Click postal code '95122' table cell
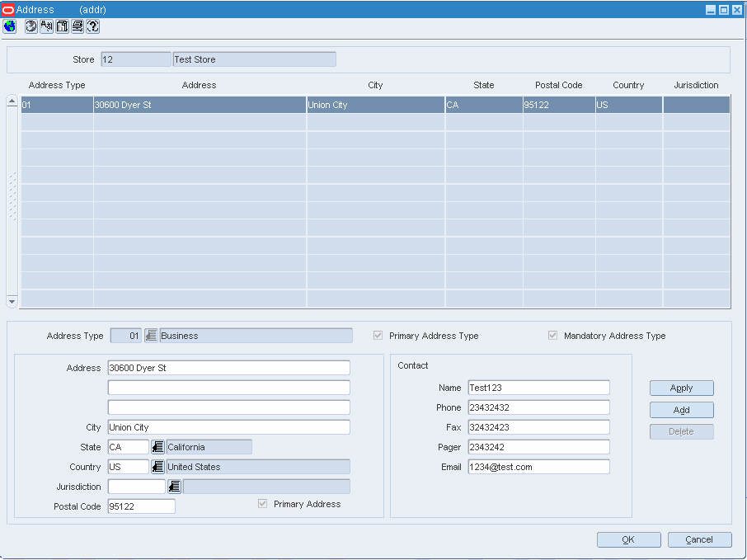747x560 pixels. pos(559,105)
